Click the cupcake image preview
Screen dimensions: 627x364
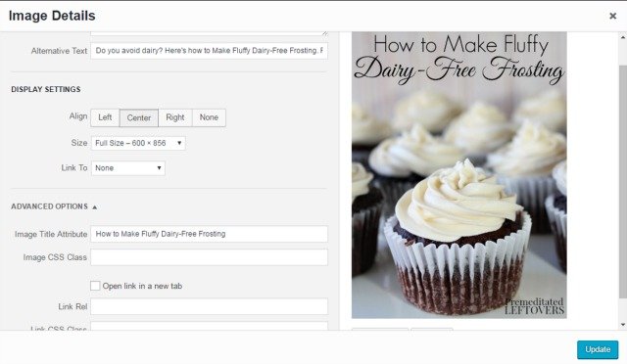point(459,175)
